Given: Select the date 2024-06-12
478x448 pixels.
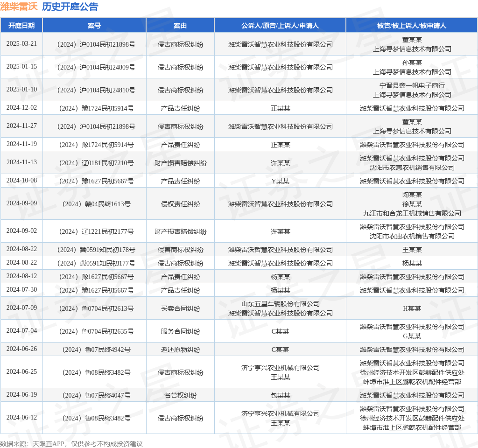Looking at the screenshot, I should tap(21, 418).
